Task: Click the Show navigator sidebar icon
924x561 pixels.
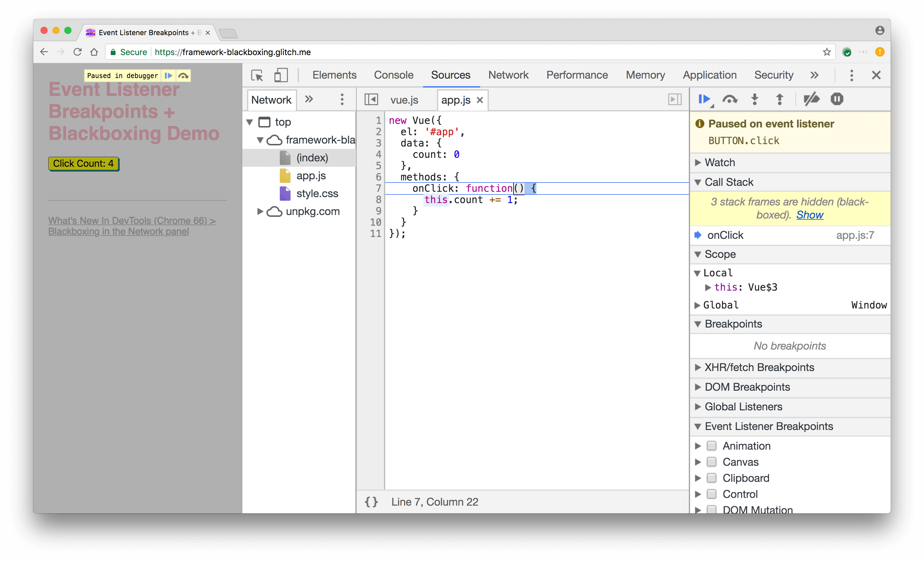Action: coord(372,100)
